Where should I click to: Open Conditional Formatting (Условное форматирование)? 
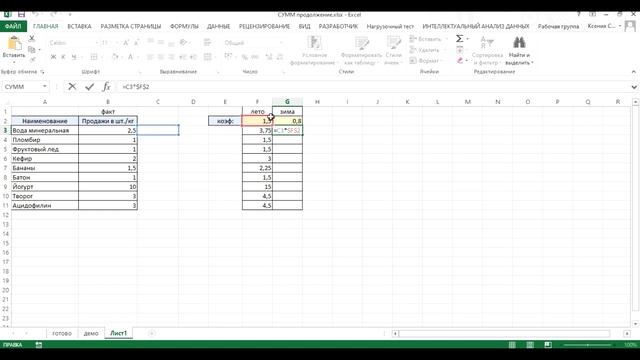[314, 51]
